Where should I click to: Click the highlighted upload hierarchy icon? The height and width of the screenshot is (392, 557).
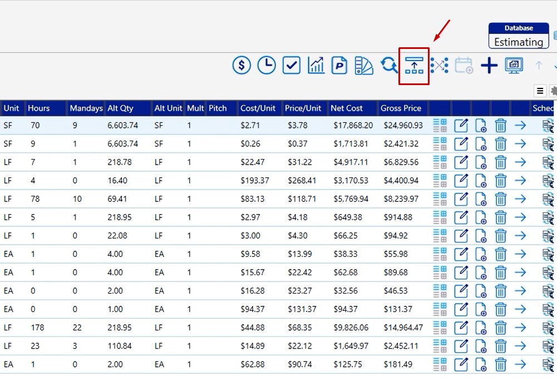[414, 66]
